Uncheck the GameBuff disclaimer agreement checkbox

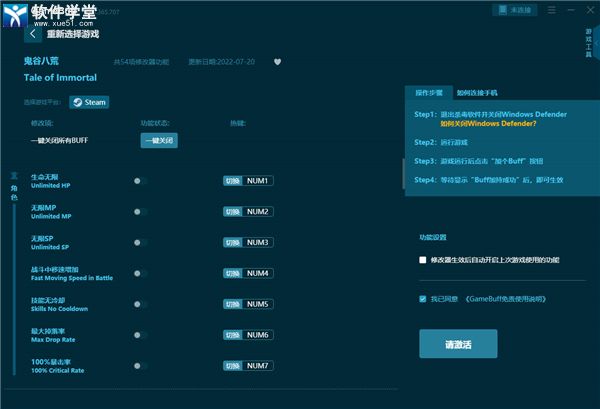[x=423, y=298]
